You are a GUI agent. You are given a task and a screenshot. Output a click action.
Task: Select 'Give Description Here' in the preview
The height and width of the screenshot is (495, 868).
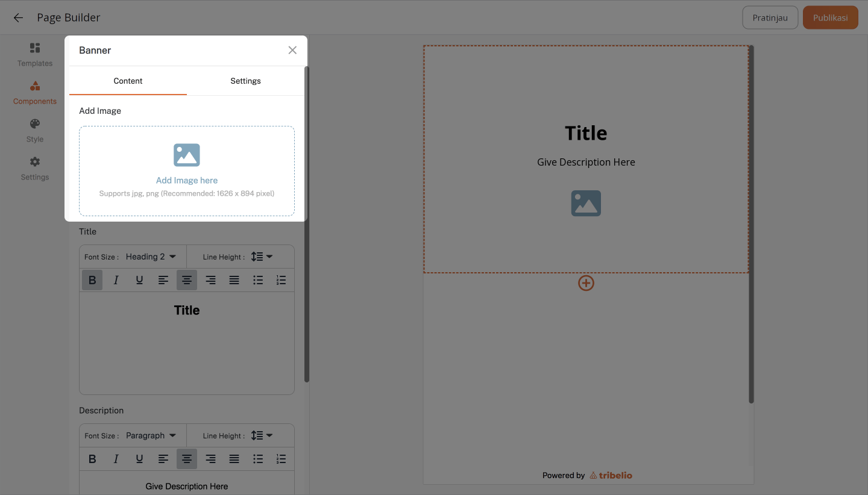click(x=586, y=162)
